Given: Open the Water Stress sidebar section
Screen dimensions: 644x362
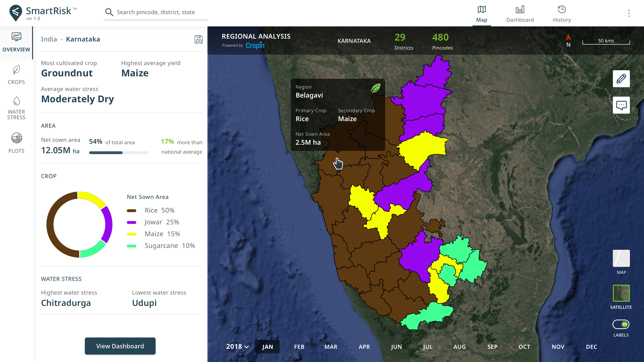Looking at the screenshot, I should click(x=16, y=108).
